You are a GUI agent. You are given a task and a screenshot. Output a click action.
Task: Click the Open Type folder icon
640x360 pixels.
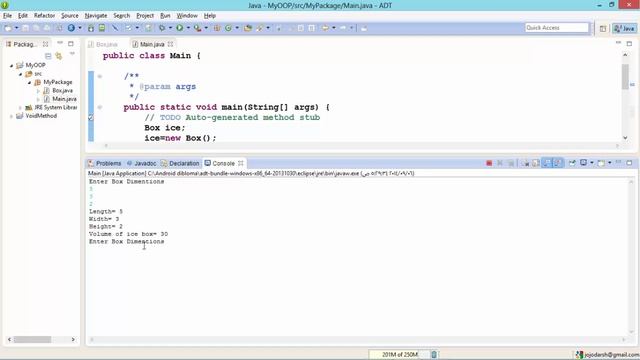[x=248, y=28]
